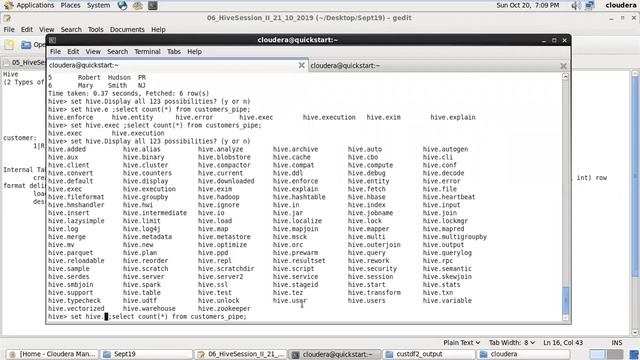Switch to 05_HiveSe gedit document tab

[x=24, y=62]
